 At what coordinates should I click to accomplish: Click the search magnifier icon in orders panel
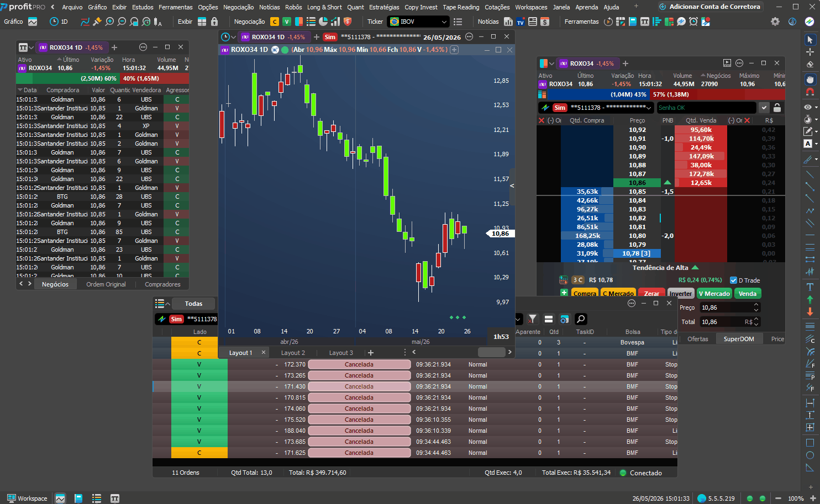[581, 319]
